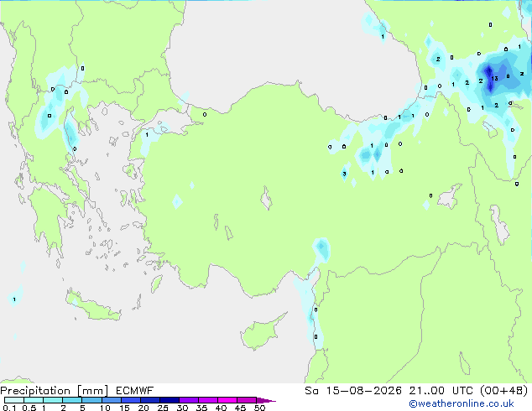The width and height of the screenshot is (532, 411).
Task: Select the 25–30 mm dark navy legend swatch
Action: click(x=170, y=400)
